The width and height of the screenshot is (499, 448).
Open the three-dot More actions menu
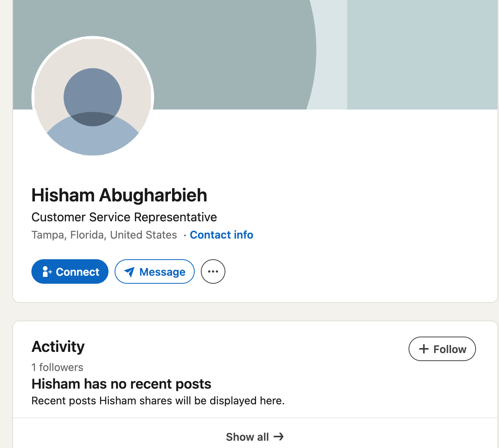point(213,271)
